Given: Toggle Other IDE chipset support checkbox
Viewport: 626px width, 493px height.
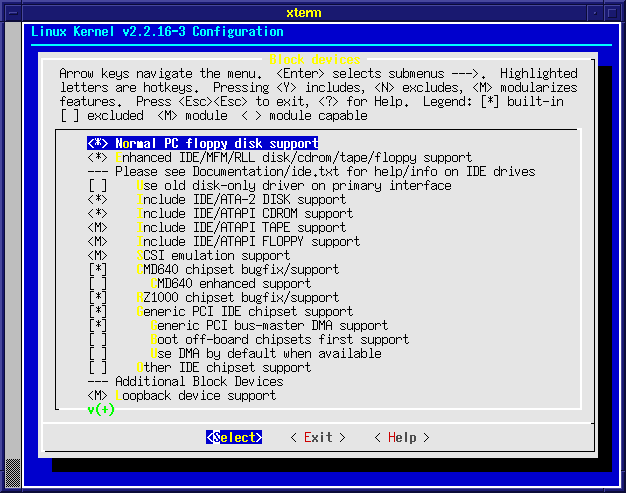Looking at the screenshot, I should point(97,368).
